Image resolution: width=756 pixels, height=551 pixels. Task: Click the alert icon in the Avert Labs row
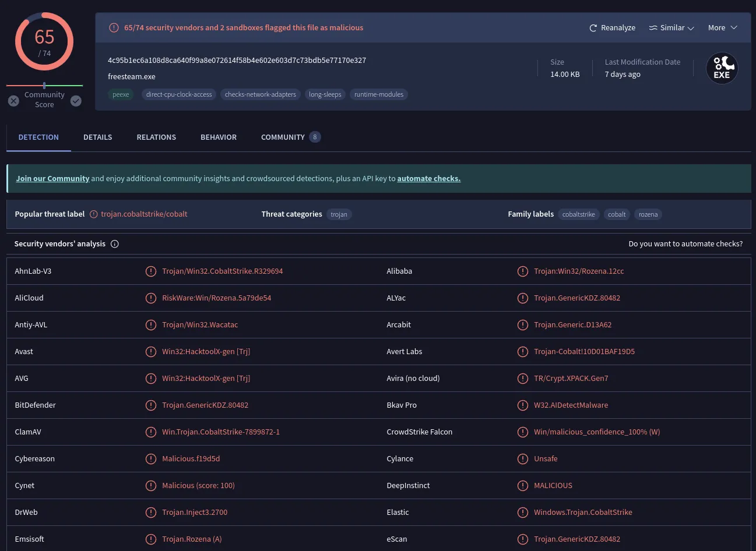click(x=523, y=352)
